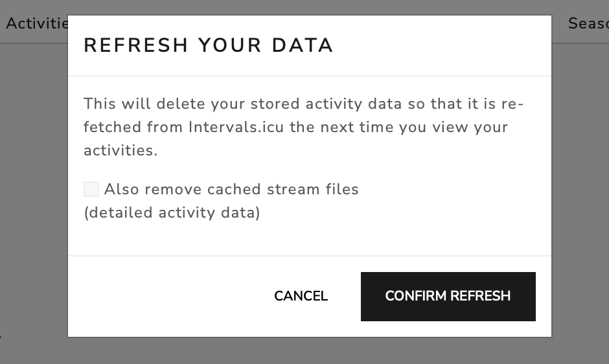Switch to the Activities tab behind dialog
Viewport: 609px width, 364px height.
(x=36, y=23)
